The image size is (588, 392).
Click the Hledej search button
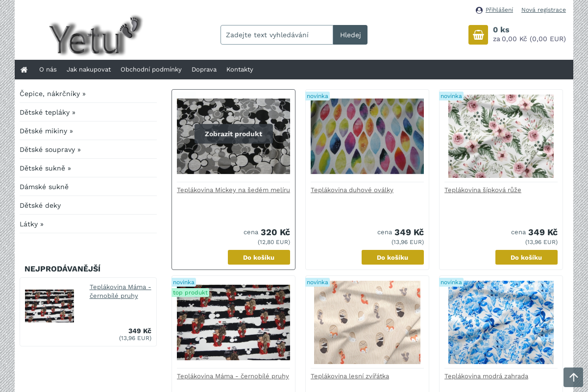point(350,35)
